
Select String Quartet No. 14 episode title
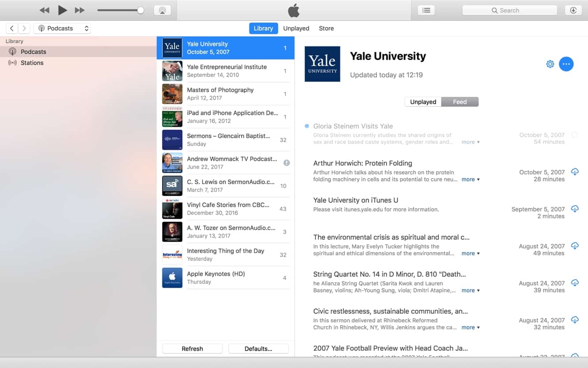pos(389,274)
